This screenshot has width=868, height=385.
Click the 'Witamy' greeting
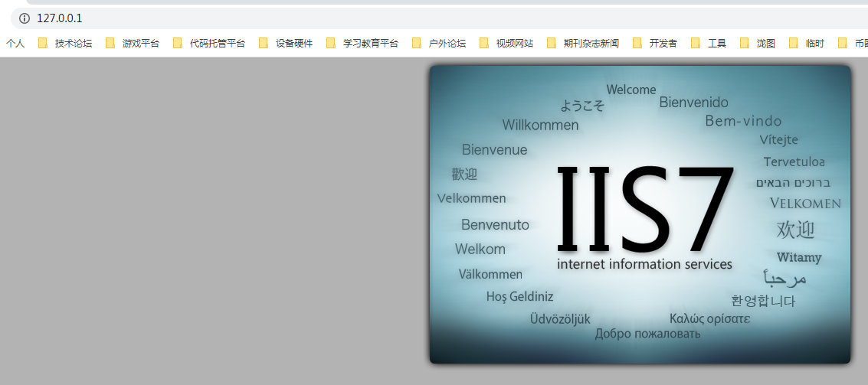[799, 257]
